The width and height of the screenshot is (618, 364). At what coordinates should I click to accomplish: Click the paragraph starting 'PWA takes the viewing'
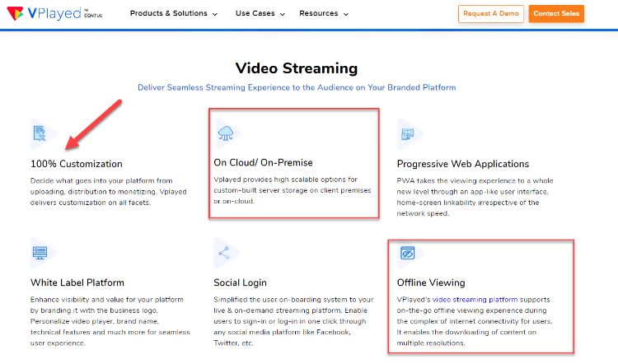(475, 197)
